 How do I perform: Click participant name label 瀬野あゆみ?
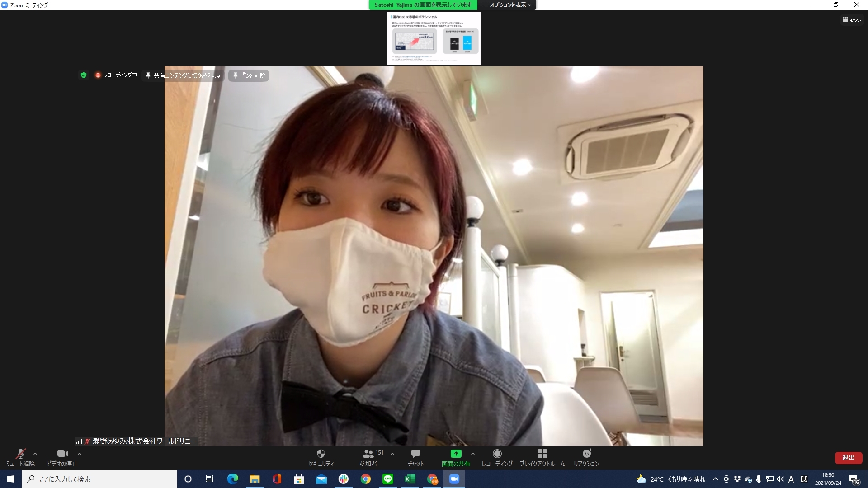click(x=144, y=441)
